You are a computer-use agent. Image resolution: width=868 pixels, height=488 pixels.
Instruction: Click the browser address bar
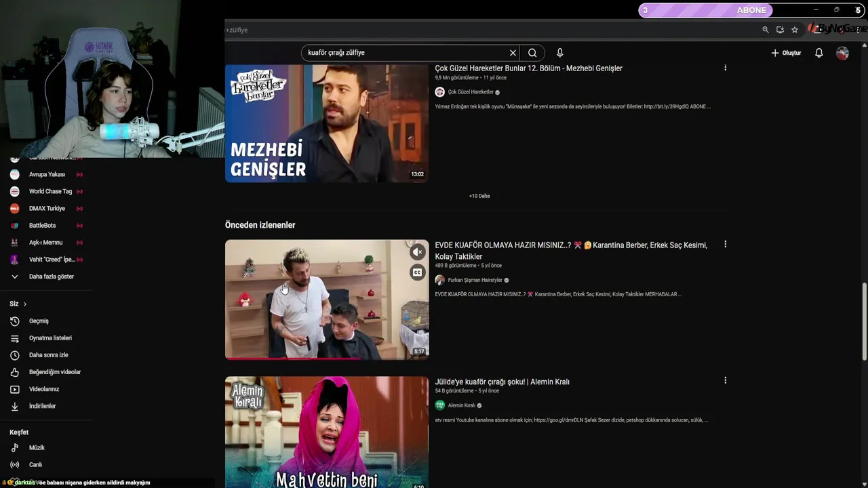[488, 30]
